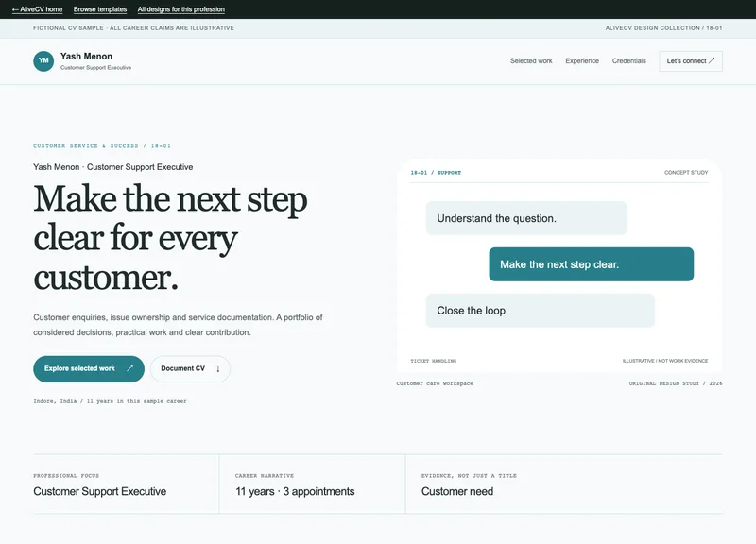This screenshot has height=544, width=756.
Task: Click the Customer enquiries description paragraph
Action: pyautogui.click(x=178, y=325)
